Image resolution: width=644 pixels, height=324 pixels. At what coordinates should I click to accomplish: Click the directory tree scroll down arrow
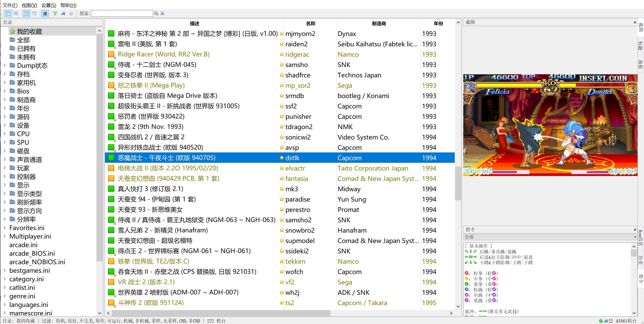tap(100, 313)
